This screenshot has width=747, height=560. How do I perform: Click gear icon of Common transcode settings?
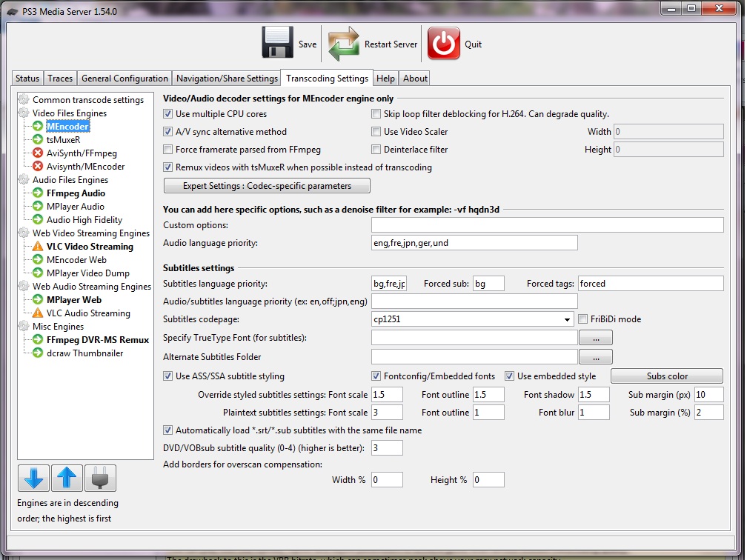click(24, 99)
